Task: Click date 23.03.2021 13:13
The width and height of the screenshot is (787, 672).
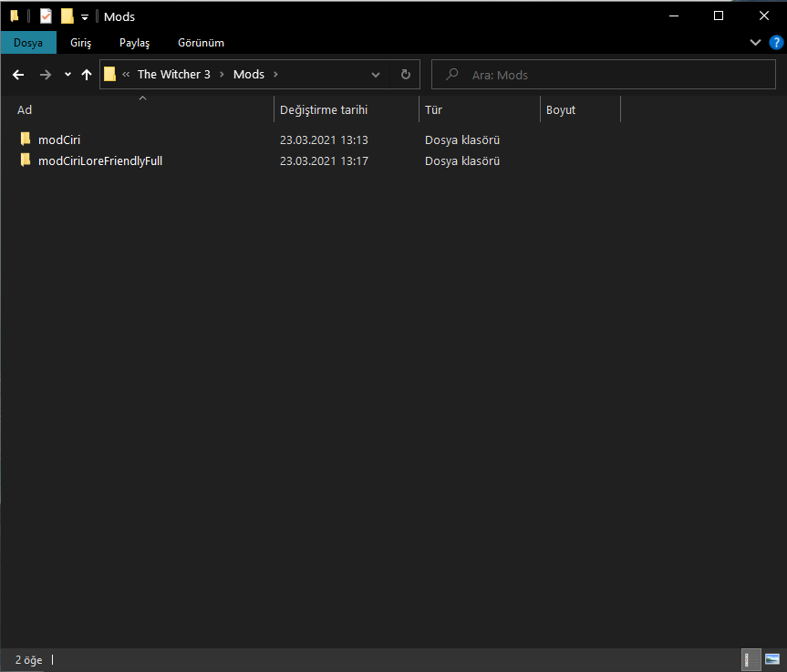Action: tap(324, 140)
